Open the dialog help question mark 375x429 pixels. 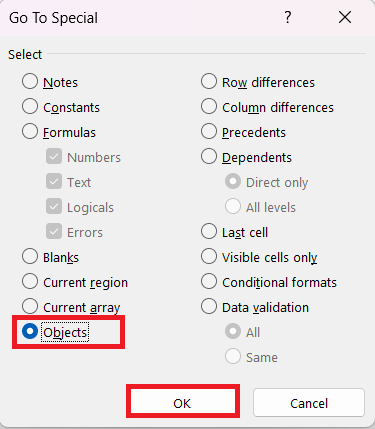(x=288, y=17)
